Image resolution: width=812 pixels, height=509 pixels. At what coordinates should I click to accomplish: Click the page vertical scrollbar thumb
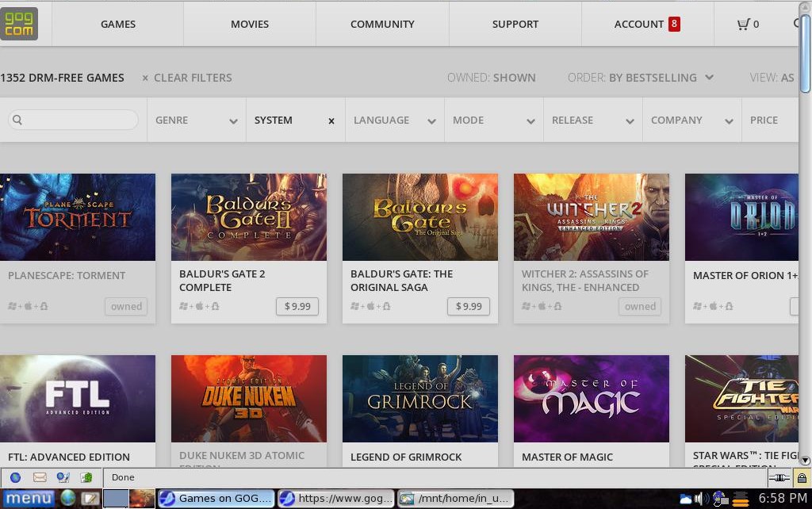tap(805, 55)
